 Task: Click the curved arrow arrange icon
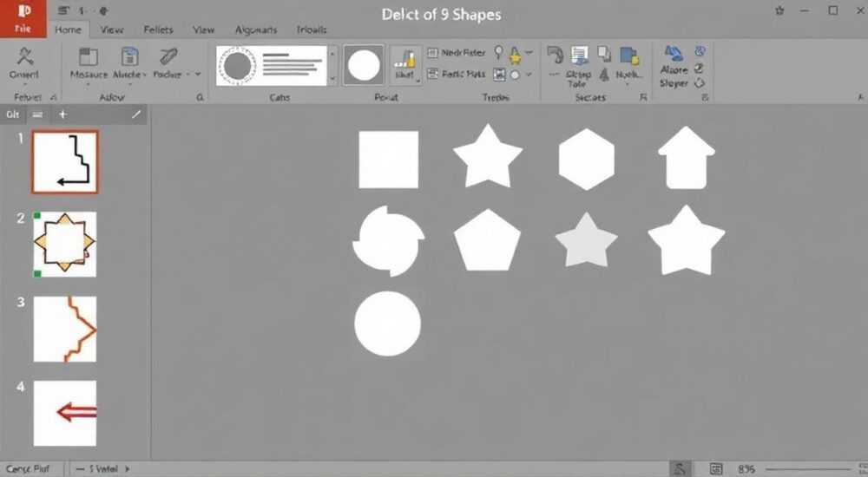555,55
